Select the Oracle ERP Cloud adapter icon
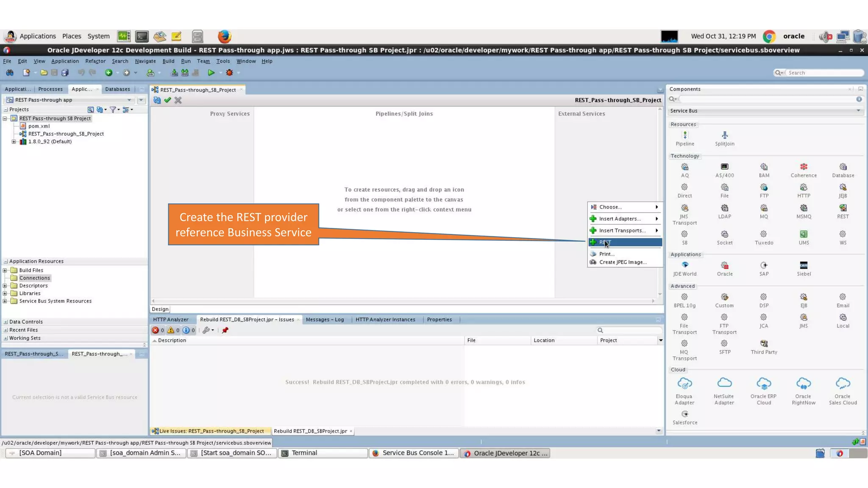Viewport: 868px width, 488px height. pyautogui.click(x=763, y=384)
